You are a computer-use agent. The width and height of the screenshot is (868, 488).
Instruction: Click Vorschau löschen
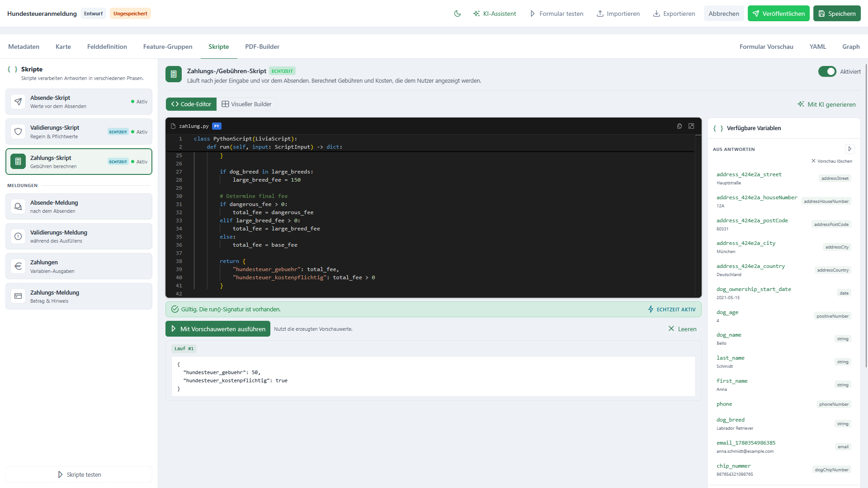[x=832, y=161]
